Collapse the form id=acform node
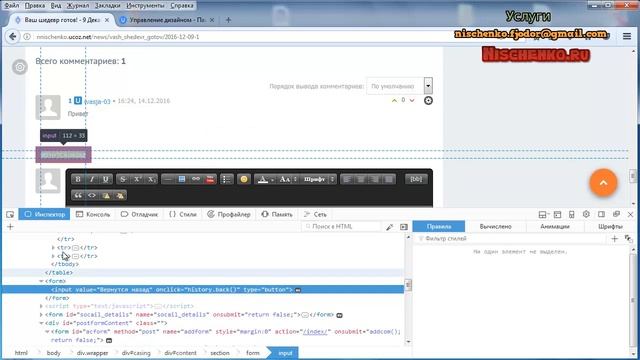640x360 pixels. click(47, 331)
